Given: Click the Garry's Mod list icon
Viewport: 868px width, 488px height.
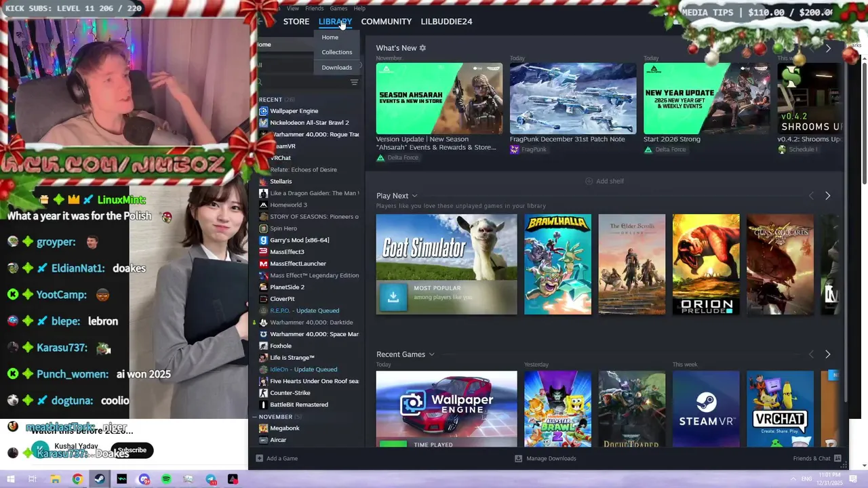Looking at the screenshot, I should point(263,240).
